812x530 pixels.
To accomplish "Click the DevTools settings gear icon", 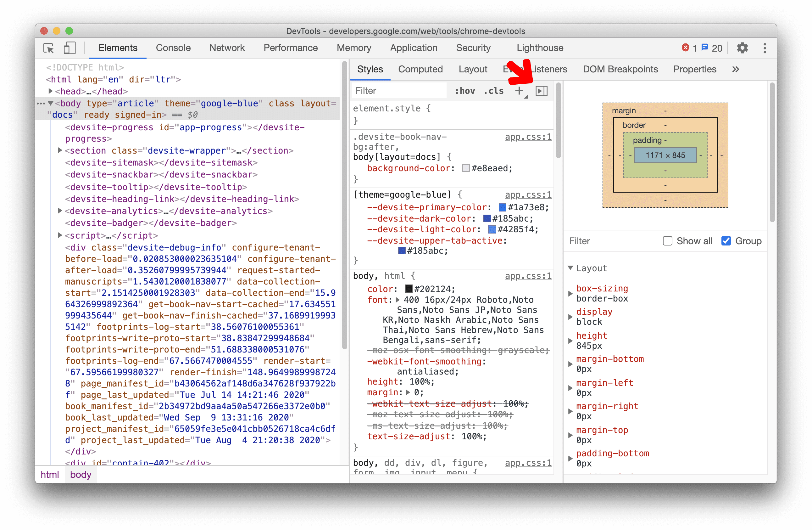I will (742, 48).
